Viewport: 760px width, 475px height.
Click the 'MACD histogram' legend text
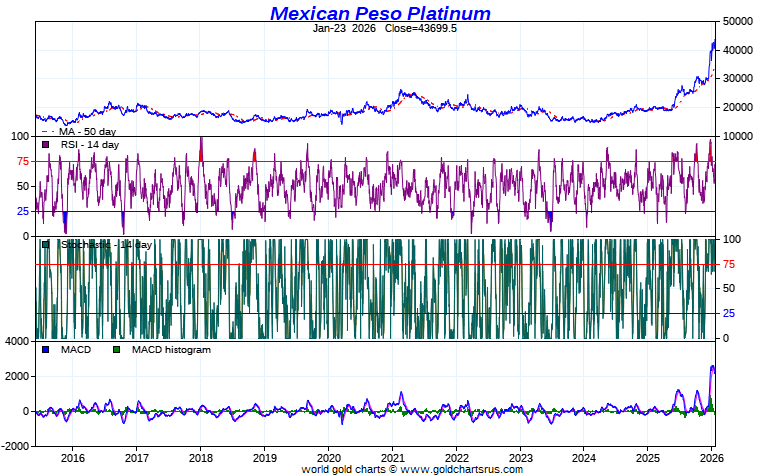click(171, 349)
